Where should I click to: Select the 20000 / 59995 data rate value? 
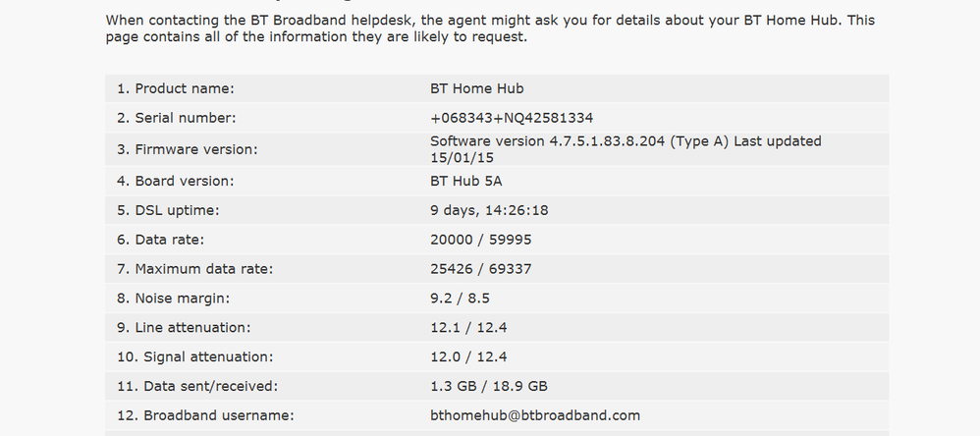coord(481,240)
